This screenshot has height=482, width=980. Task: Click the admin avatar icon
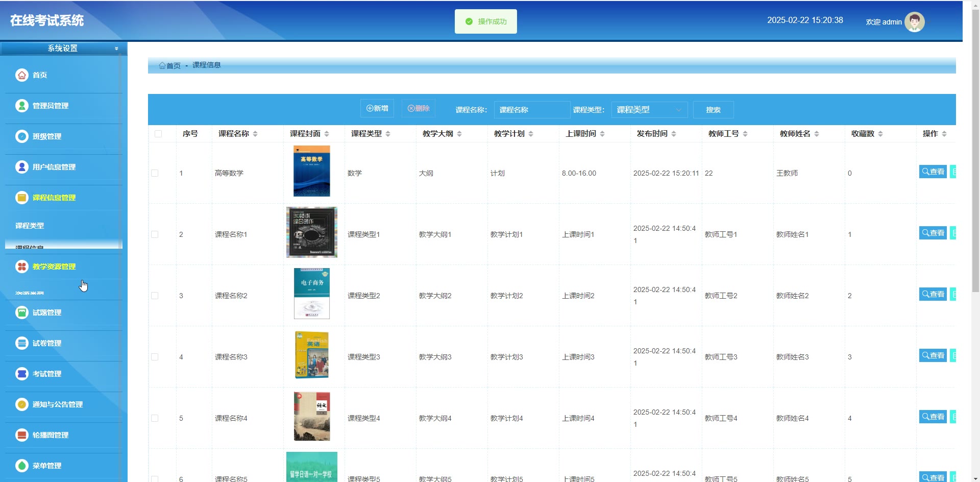pos(914,22)
